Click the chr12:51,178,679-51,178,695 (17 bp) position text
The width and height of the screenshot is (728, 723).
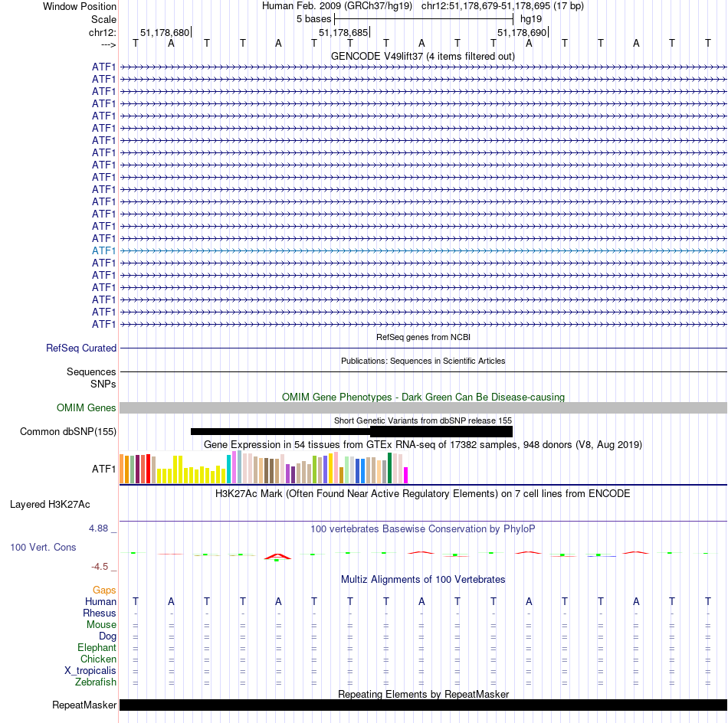[503, 6]
